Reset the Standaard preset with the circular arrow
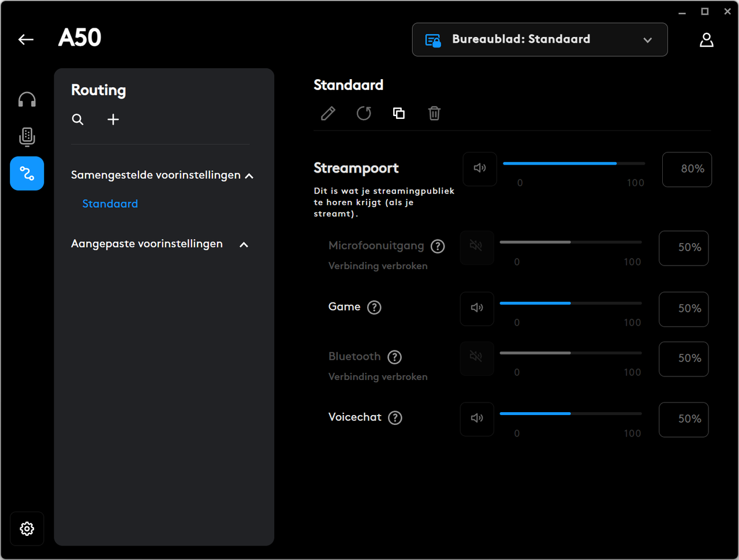Image resolution: width=739 pixels, height=560 pixels. coord(364,113)
